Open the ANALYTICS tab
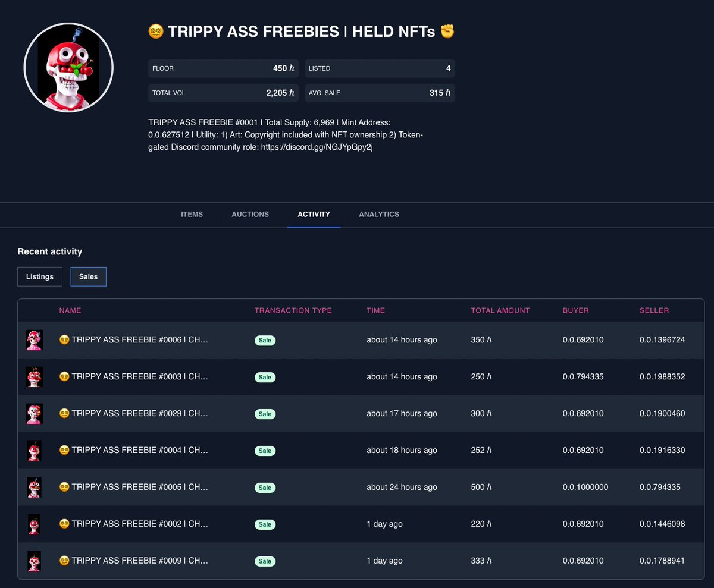Viewport: 714px width, 588px height. tap(379, 215)
